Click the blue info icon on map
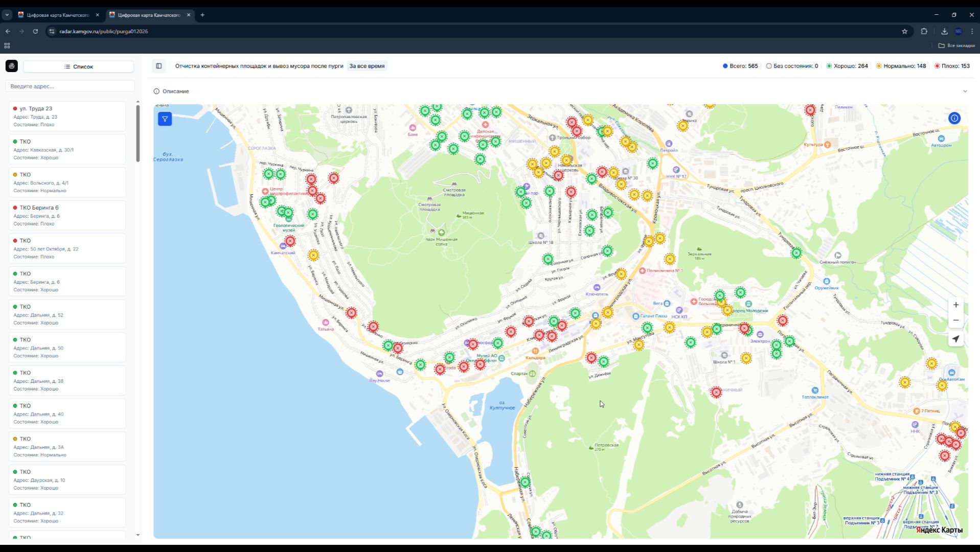Image resolution: width=980 pixels, height=552 pixels. click(954, 118)
